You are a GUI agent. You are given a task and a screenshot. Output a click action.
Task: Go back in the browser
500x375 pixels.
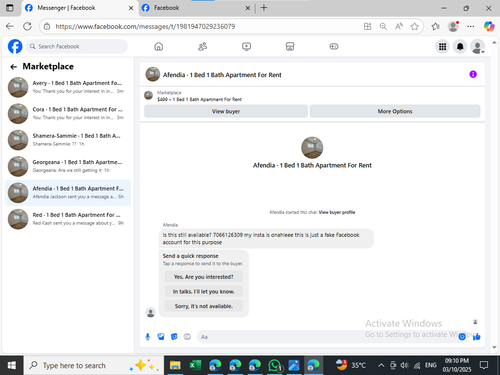point(10,26)
